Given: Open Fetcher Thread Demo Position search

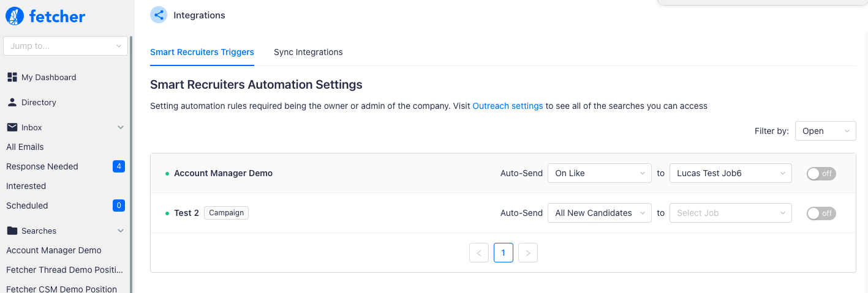Looking at the screenshot, I should [x=64, y=270].
